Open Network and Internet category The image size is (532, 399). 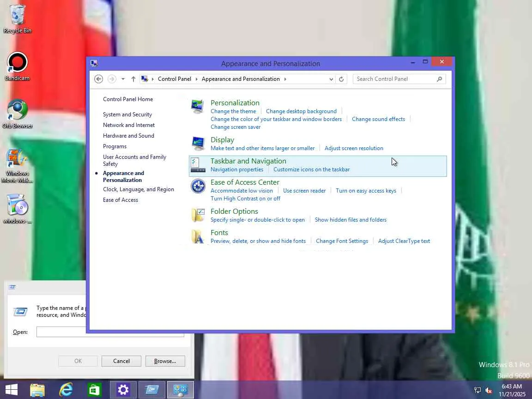128,125
